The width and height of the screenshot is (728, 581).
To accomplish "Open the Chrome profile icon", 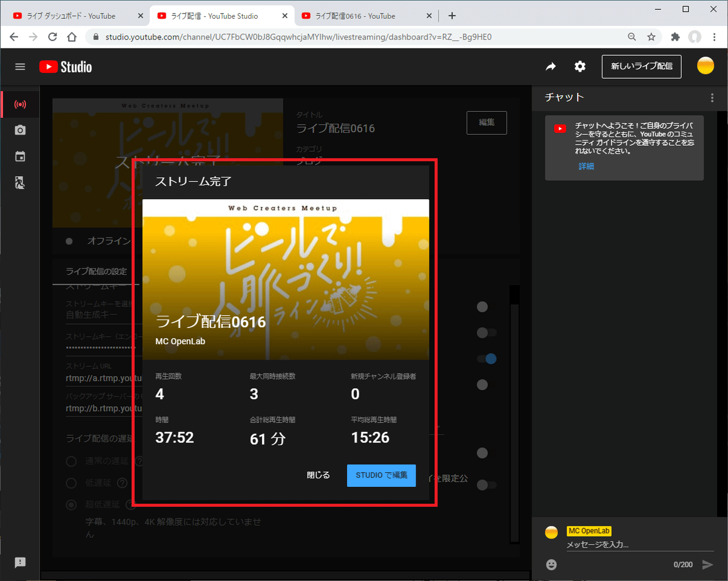I will point(695,37).
